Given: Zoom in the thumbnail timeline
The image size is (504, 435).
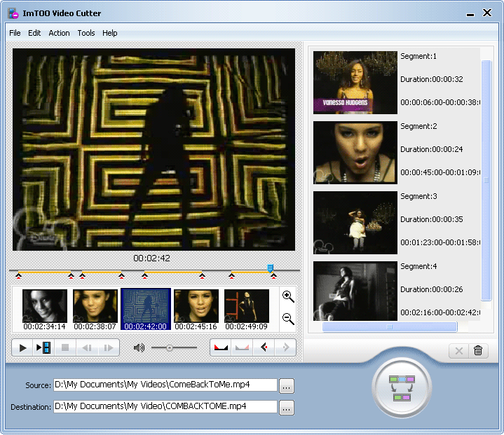Looking at the screenshot, I should (x=288, y=296).
